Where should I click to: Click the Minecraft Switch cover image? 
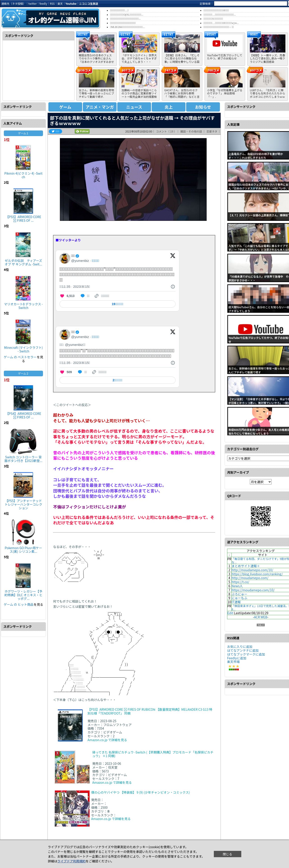pos(23,331)
